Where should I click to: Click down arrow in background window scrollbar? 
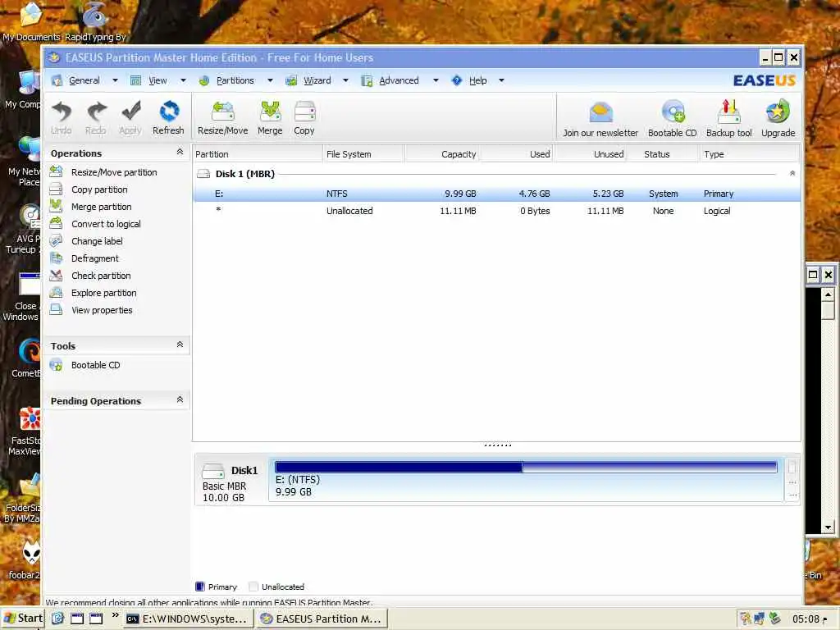click(x=829, y=527)
